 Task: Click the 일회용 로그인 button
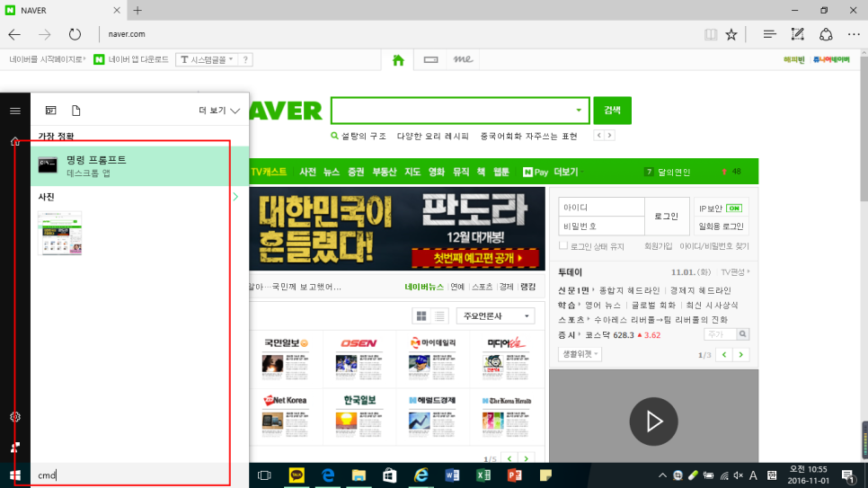point(721,226)
